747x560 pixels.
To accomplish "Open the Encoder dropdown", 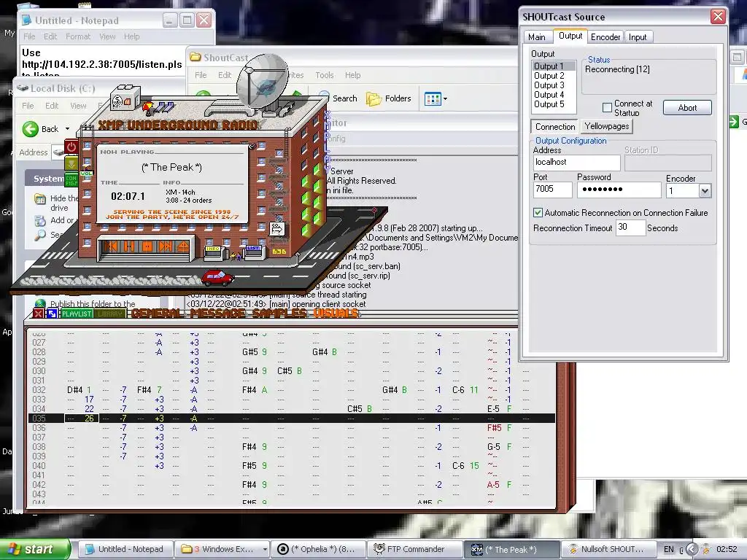I will (705, 191).
